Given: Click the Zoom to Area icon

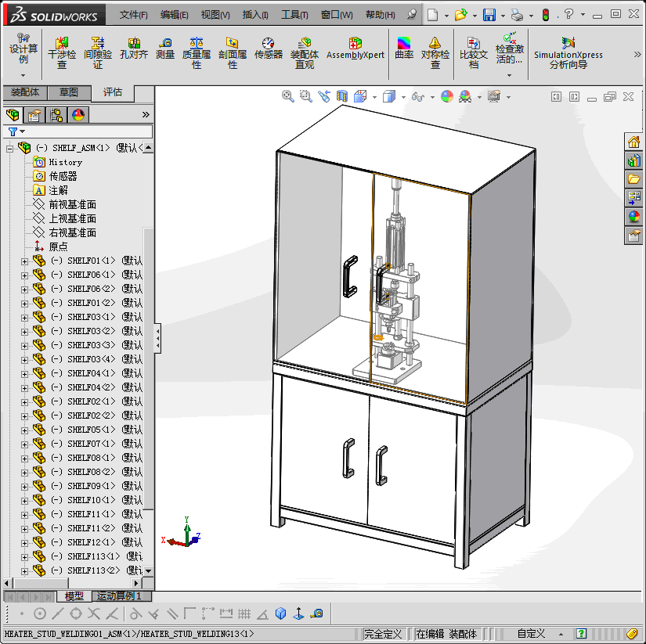Looking at the screenshot, I should coord(305,96).
